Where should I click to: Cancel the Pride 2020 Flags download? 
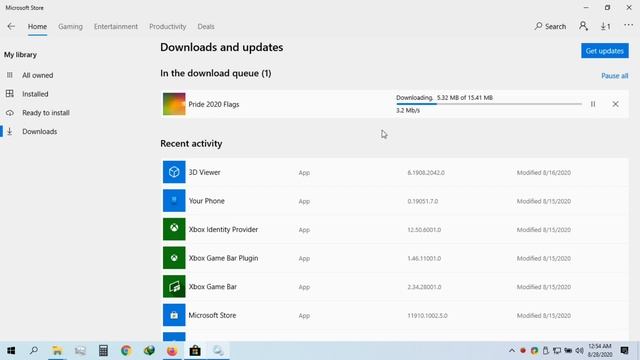[x=615, y=104]
